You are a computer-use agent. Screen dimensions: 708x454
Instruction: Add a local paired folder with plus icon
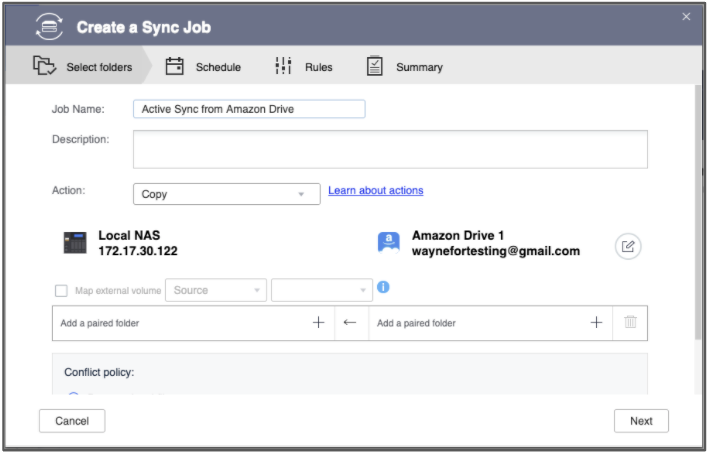[x=319, y=323]
